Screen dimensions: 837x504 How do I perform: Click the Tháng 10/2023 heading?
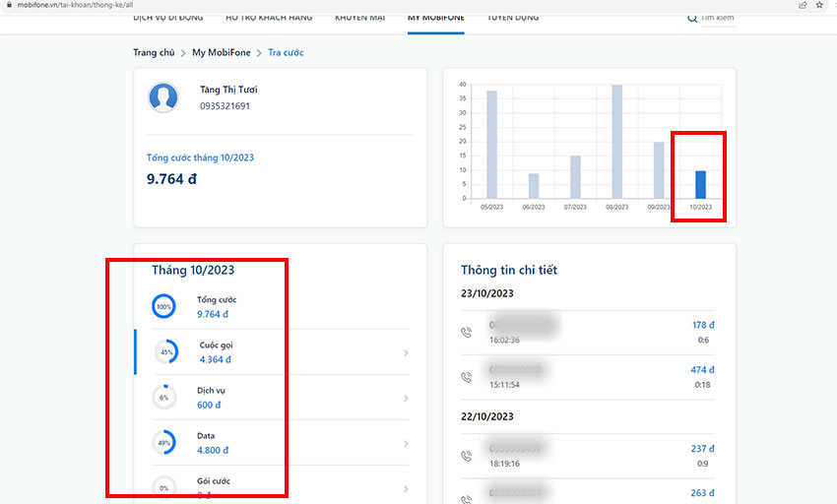coord(193,270)
